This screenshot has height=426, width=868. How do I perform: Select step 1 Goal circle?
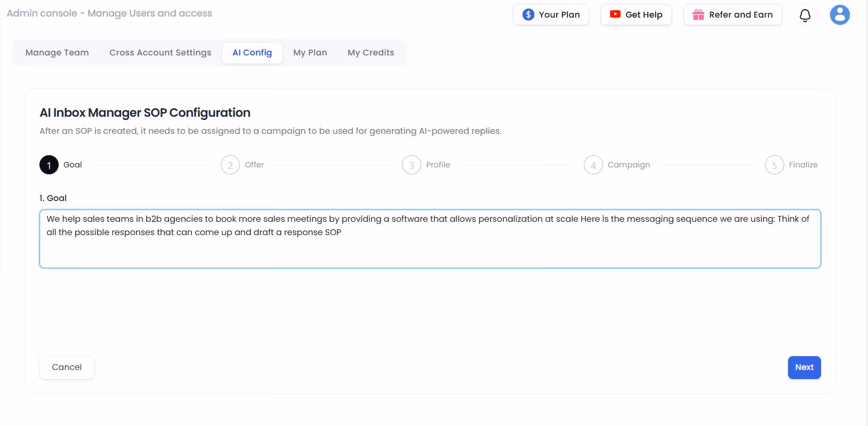click(49, 165)
